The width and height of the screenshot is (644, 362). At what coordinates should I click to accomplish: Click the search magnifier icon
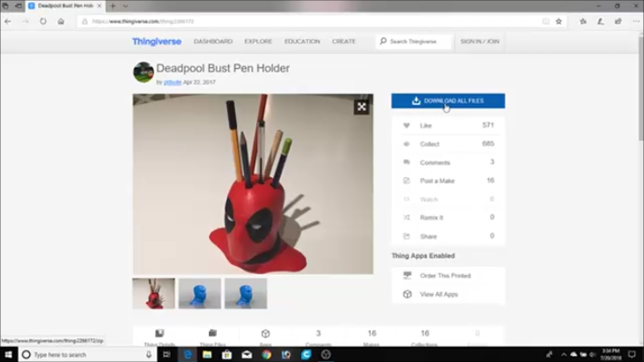point(382,41)
